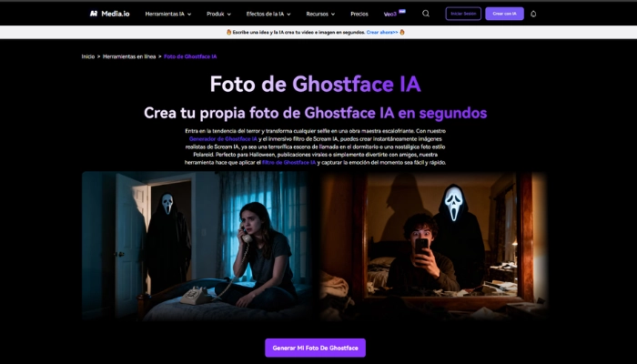The width and height of the screenshot is (637, 364).
Task: Follow the filtro de Ghostface IA link
Action: pyautogui.click(x=288, y=163)
